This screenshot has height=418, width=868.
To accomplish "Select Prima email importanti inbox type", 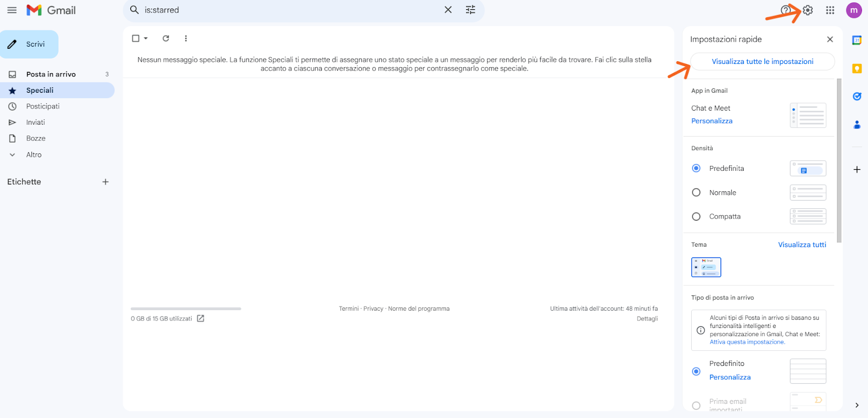I will (696, 406).
